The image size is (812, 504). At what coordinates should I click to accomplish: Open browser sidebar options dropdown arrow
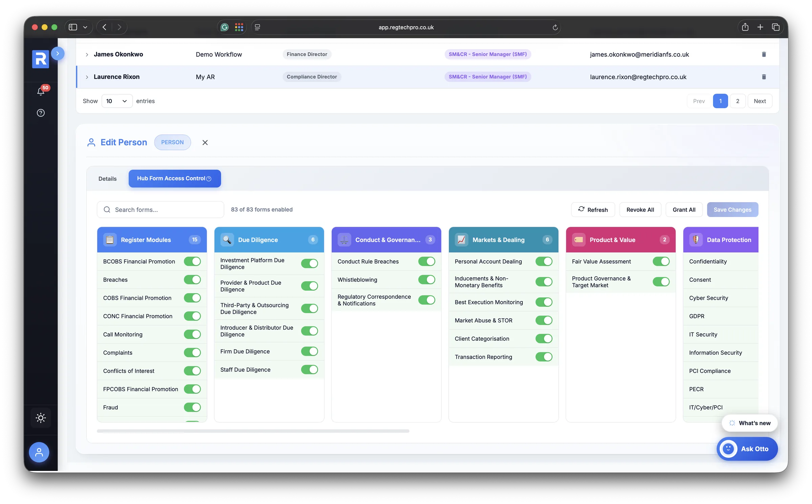tap(85, 27)
